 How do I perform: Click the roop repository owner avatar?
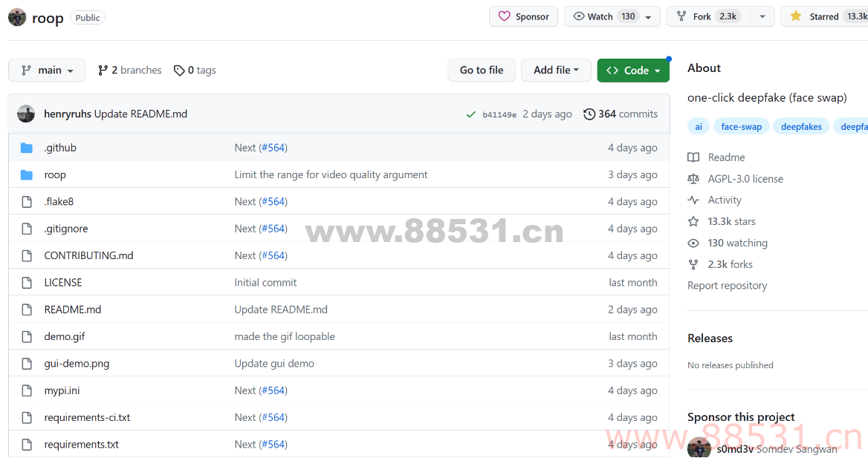click(17, 17)
